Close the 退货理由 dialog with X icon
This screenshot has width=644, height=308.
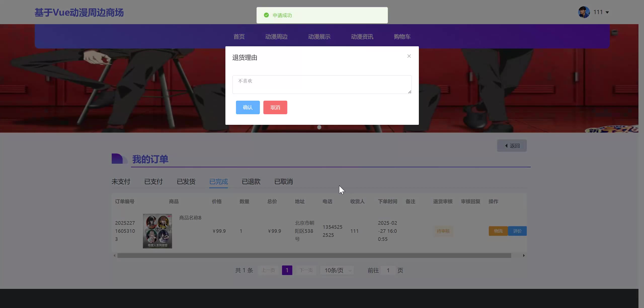tap(409, 56)
